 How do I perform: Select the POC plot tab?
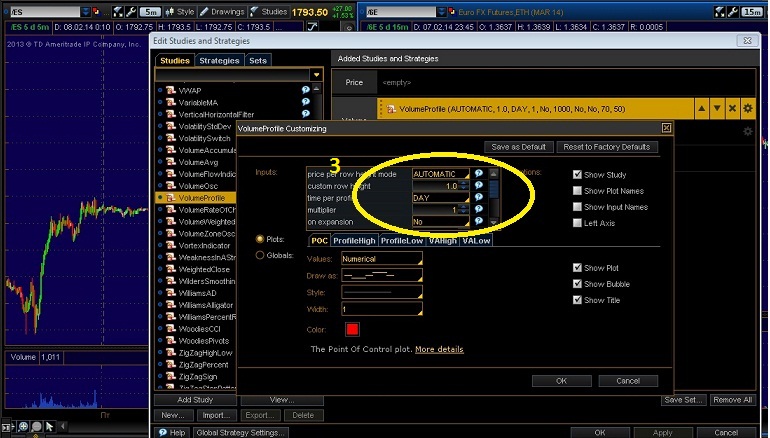pyautogui.click(x=319, y=241)
